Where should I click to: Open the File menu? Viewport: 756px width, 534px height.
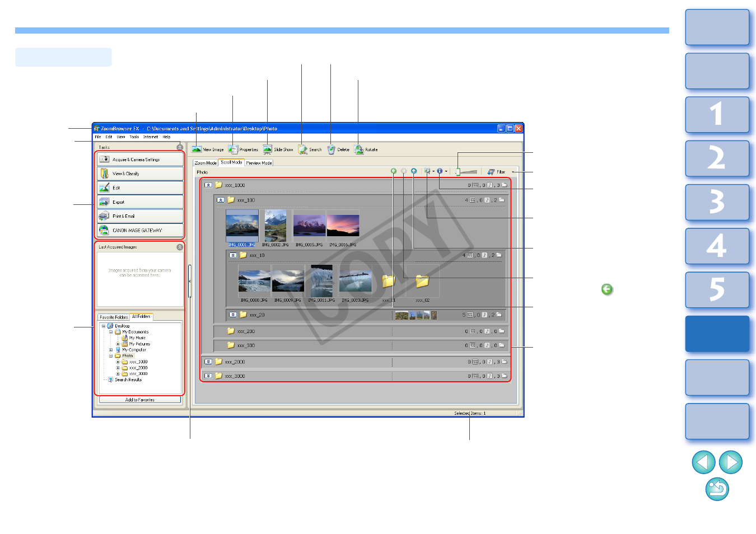coord(98,137)
